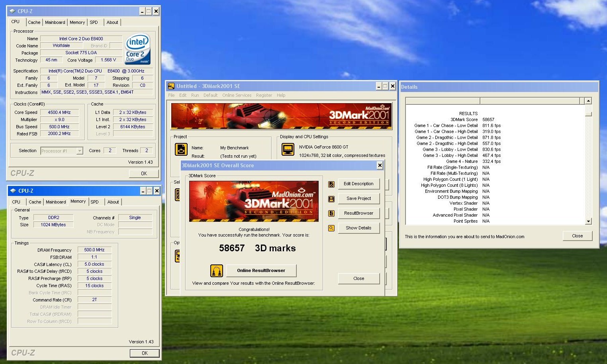607x364 pixels.
Task: Click OK in the top CPU-Z window
Action: click(x=144, y=174)
